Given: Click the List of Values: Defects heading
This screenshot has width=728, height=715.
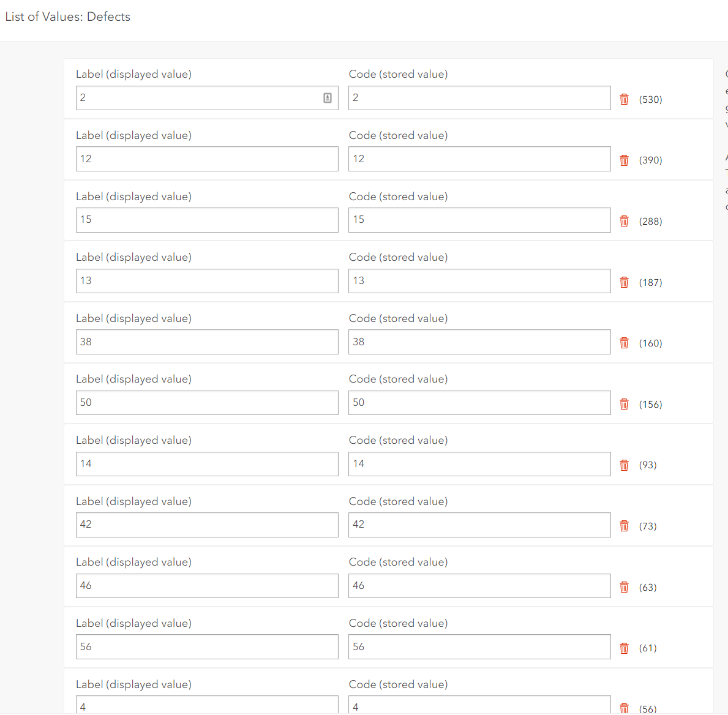Looking at the screenshot, I should pos(67,17).
